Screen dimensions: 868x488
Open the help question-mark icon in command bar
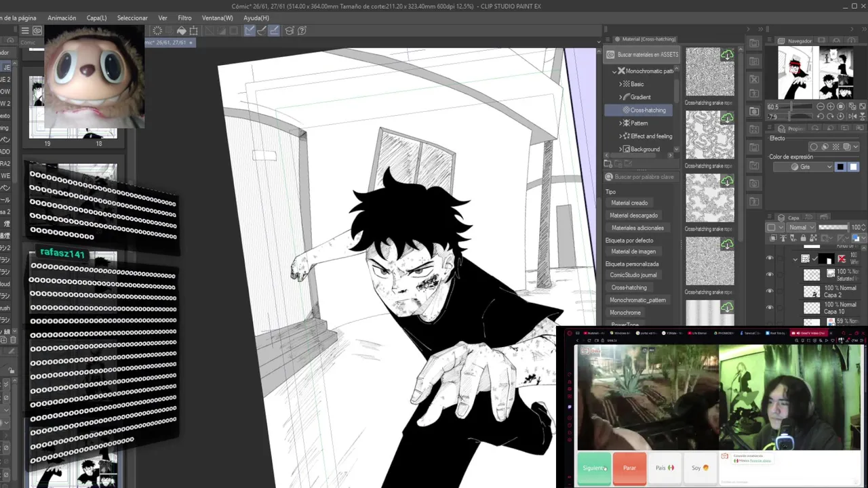click(x=302, y=30)
